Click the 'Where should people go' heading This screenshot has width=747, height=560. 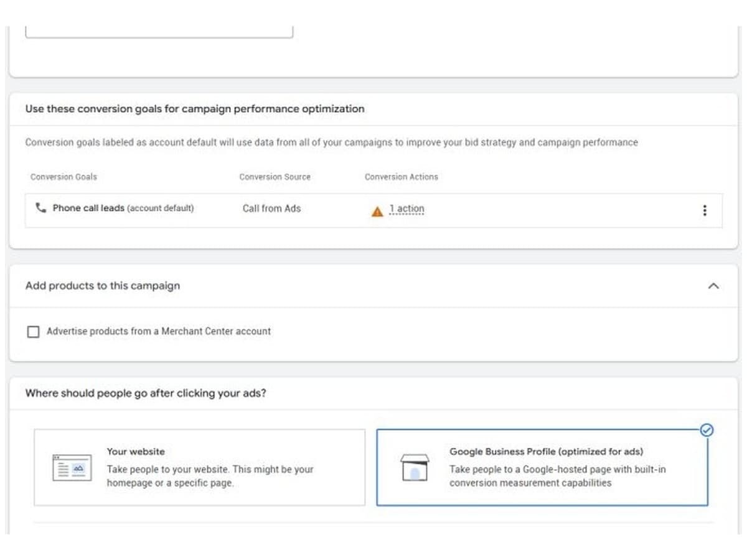[146, 393]
